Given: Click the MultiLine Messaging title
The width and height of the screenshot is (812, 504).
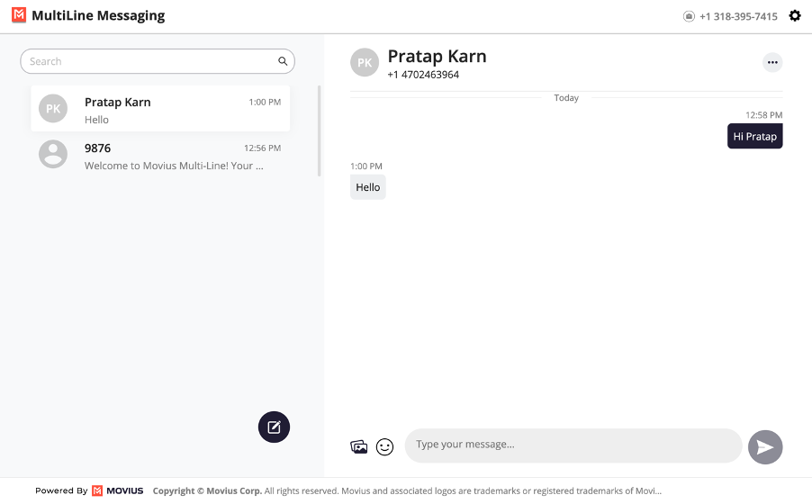Looking at the screenshot, I should tap(98, 15).
